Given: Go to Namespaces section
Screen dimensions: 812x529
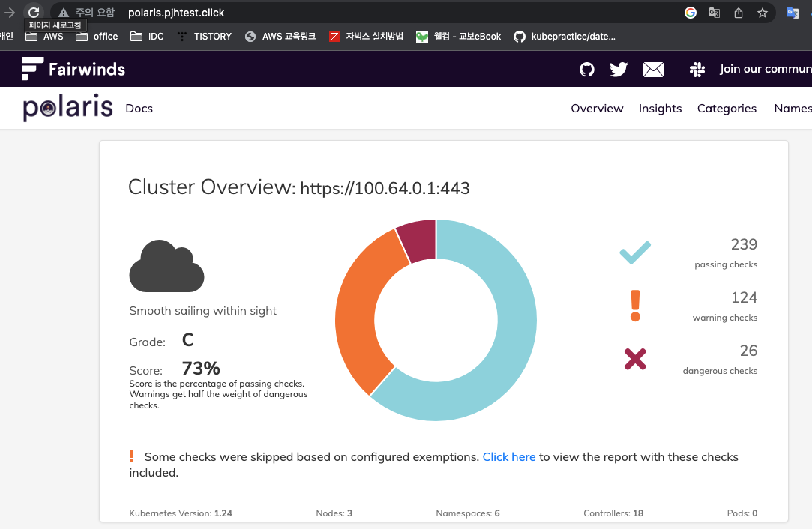Looking at the screenshot, I should pyautogui.click(x=793, y=108).
